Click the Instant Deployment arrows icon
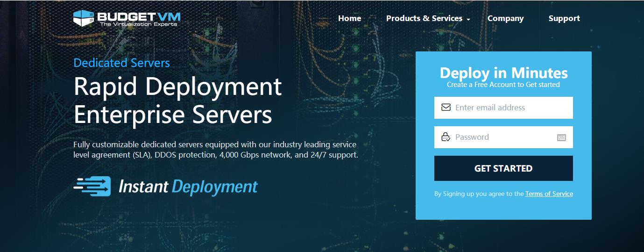The image size is (644, 252). coord(92,186)
